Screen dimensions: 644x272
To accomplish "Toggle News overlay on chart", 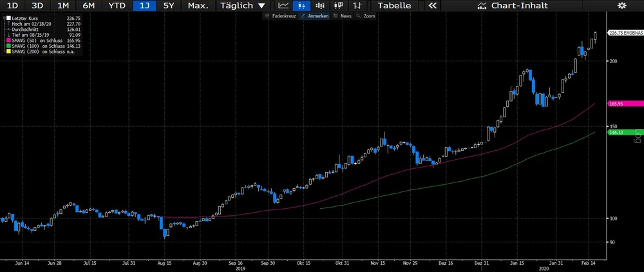I will pyautogui.click(x=343, y=15).
